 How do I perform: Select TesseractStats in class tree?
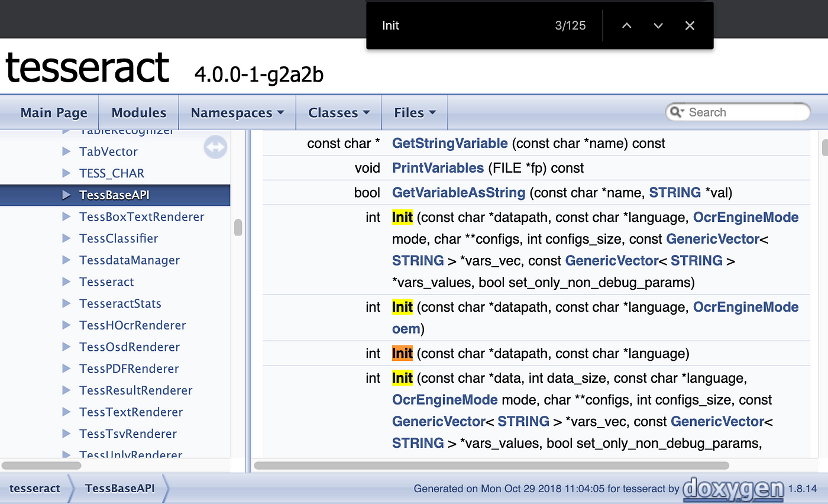tap(120, 303)
